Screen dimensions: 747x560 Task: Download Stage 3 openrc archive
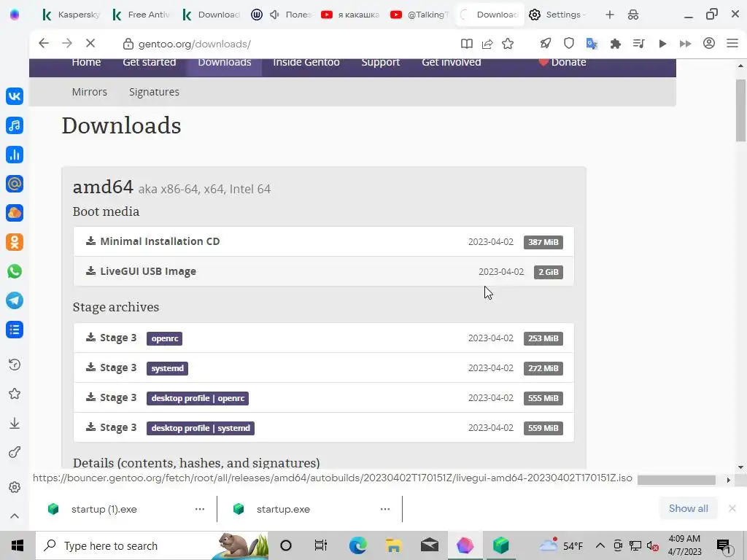(324, 338)
